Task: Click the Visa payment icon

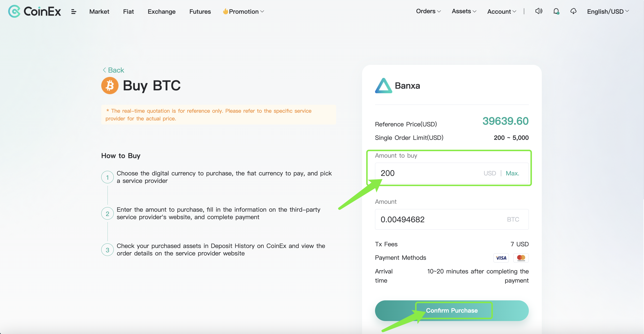Action: tap(501, 258)
